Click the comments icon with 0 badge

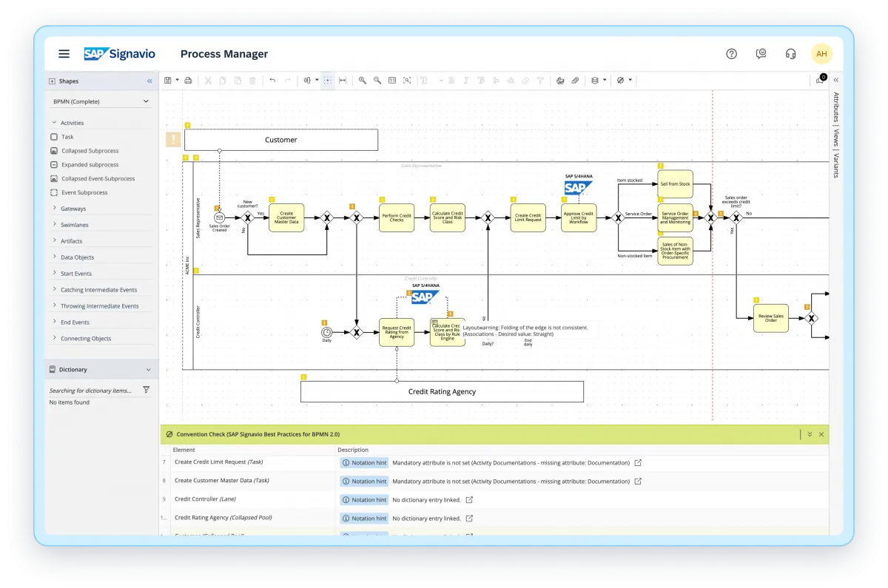point(821,79)
